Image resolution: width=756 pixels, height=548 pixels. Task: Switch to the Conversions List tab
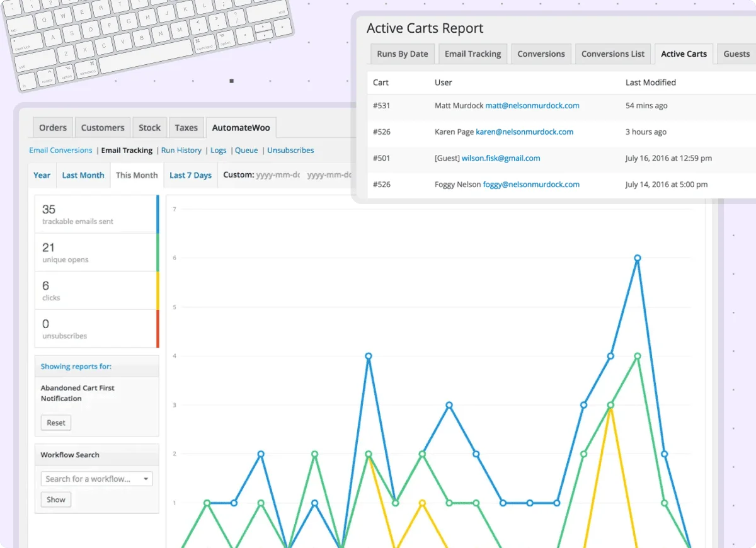[613, 54]
